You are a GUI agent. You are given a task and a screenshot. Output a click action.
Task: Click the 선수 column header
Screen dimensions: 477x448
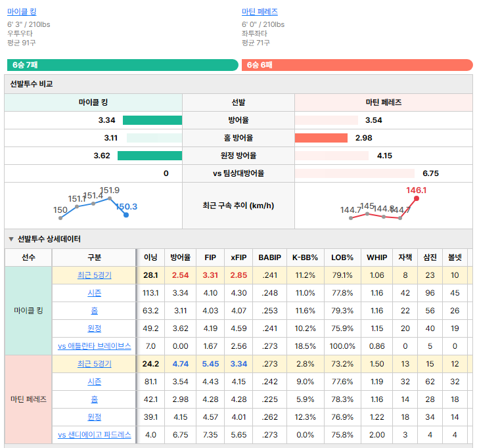28,258
